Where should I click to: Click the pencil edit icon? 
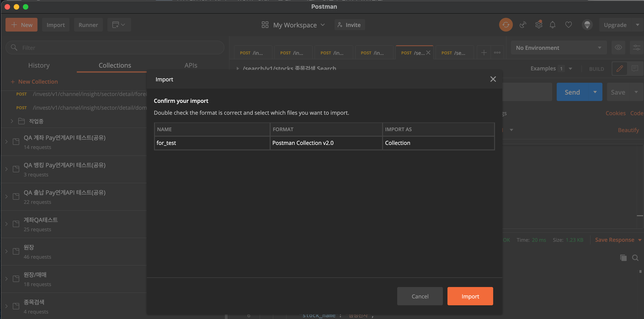[620, 69]
